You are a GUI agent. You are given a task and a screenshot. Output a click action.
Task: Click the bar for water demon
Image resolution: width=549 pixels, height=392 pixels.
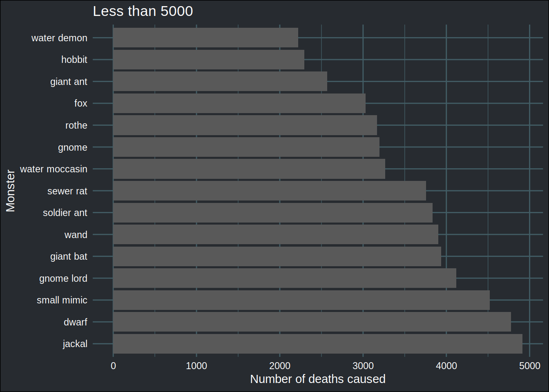click(x=205, y=38)
